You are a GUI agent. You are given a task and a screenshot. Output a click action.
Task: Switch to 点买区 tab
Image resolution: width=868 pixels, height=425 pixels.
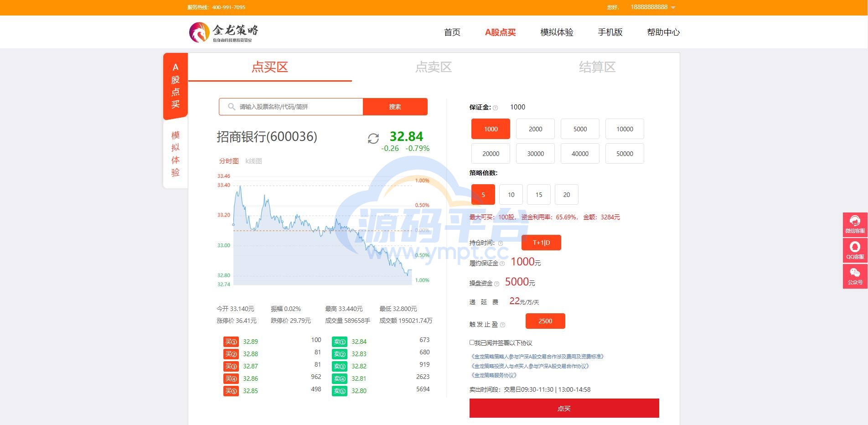coord(270,67)
